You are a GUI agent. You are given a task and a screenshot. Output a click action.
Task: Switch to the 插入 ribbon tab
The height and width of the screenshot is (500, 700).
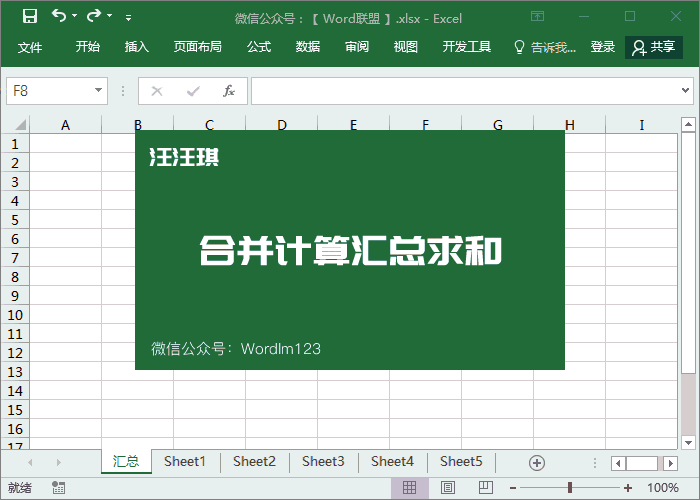[137, 46]
